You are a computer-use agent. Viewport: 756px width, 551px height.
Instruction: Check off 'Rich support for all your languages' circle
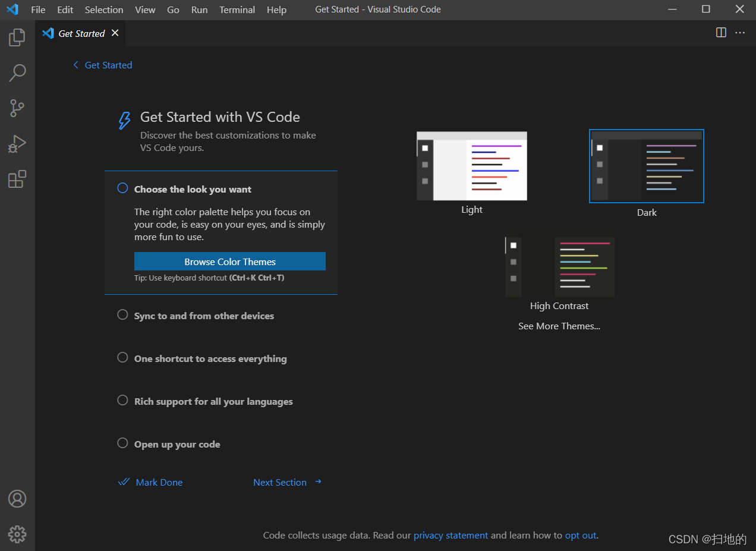122,400
